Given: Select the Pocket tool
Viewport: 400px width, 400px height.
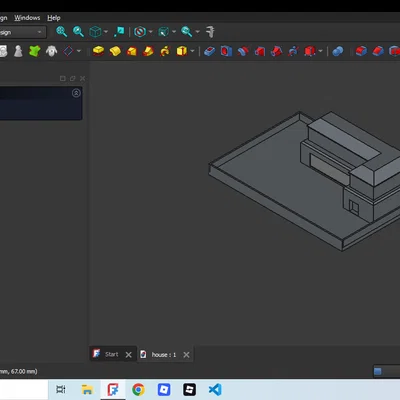Looking at the screenshot, I should (x=209, y=51).
